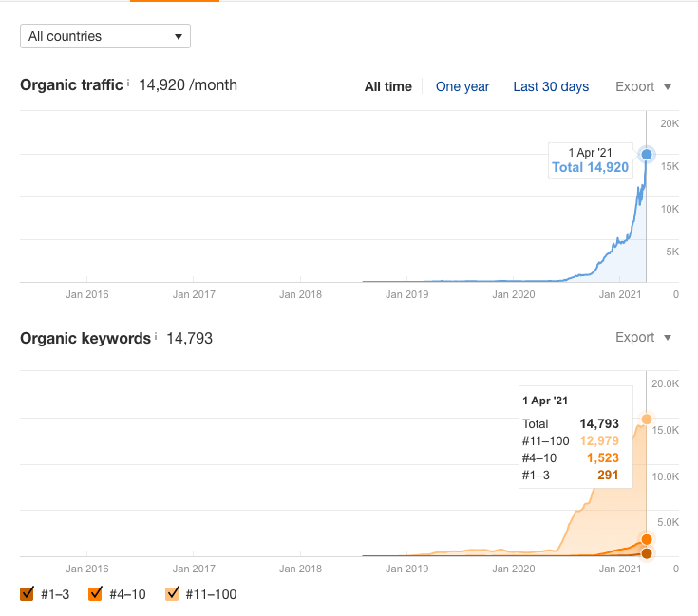Viewport: 698px width, 616px height.
Task: Disable the #11–100 positions checkbox
Action: pyautogui.click(x=172, y=594)
